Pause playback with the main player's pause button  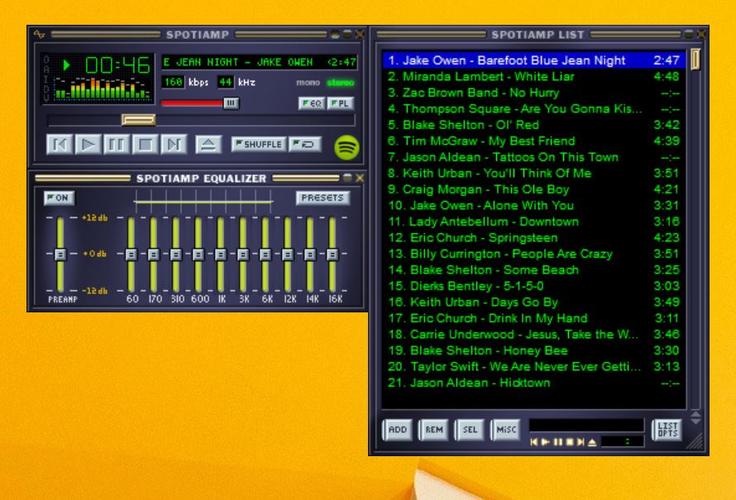(x=116, y=144)
